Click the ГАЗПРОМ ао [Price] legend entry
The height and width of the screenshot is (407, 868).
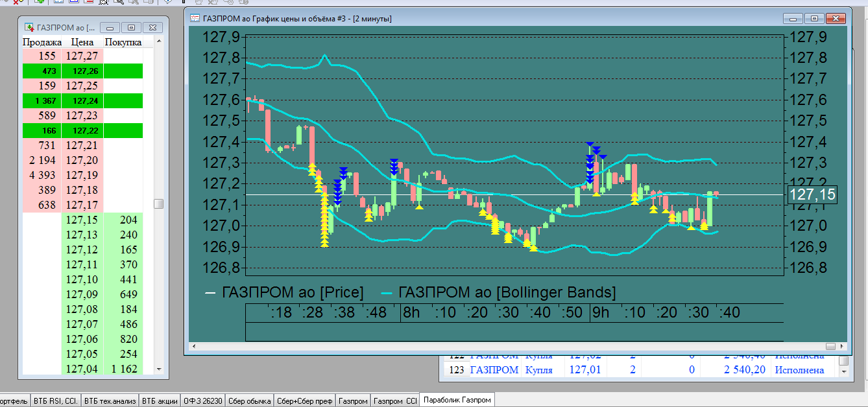tap(285, 292)
